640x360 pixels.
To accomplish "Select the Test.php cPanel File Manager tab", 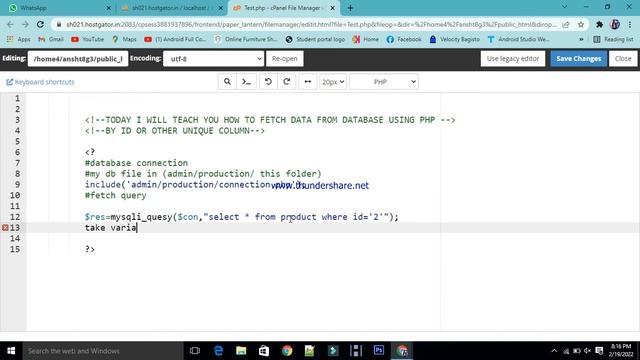I will 283,8.
